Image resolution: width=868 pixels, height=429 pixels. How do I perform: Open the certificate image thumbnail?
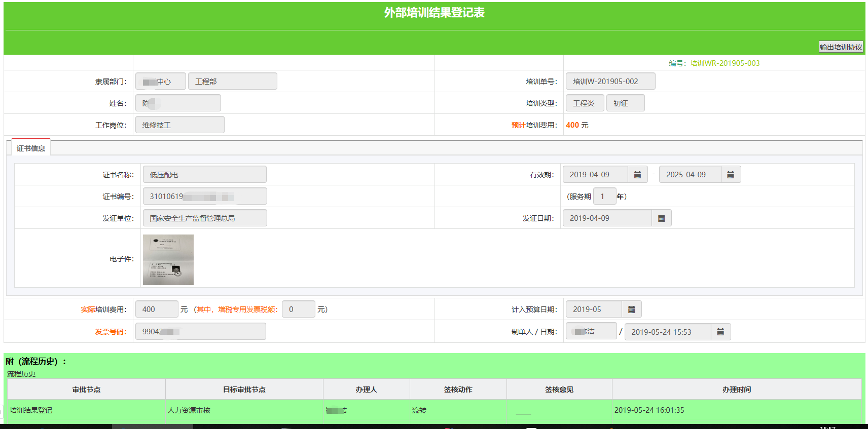(168, 260)
